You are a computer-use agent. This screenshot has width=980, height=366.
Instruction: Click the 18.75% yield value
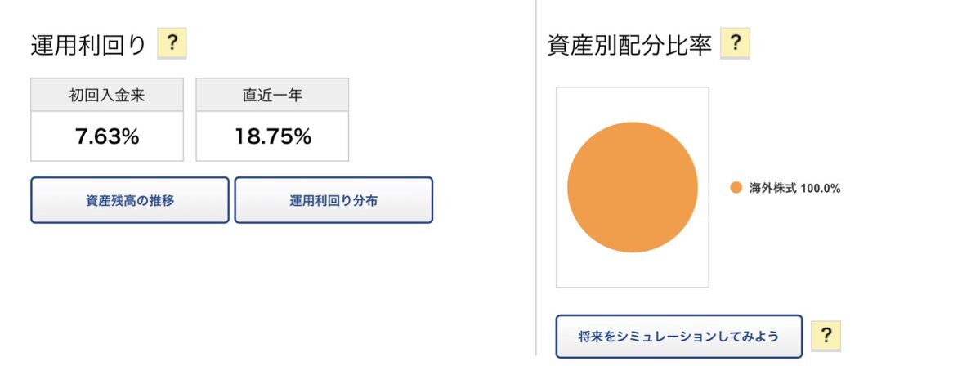coord(272,137)
